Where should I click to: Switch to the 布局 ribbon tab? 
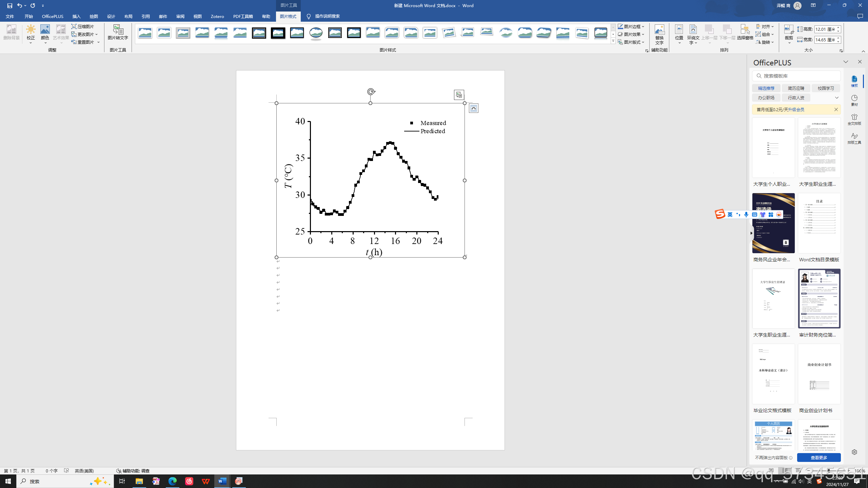(128, 16)
